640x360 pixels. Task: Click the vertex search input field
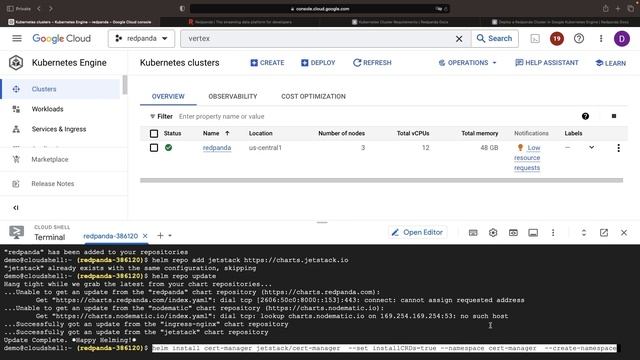tap(318, 38)
